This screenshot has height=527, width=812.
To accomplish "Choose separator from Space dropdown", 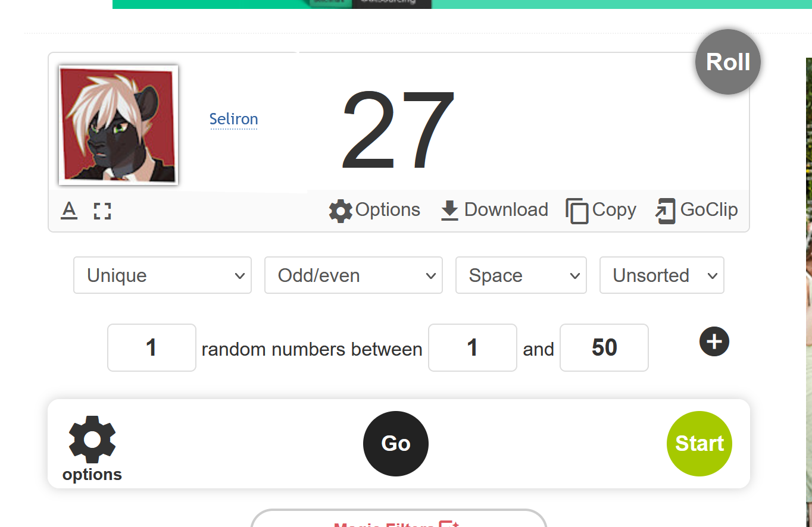I will (521, 275).
